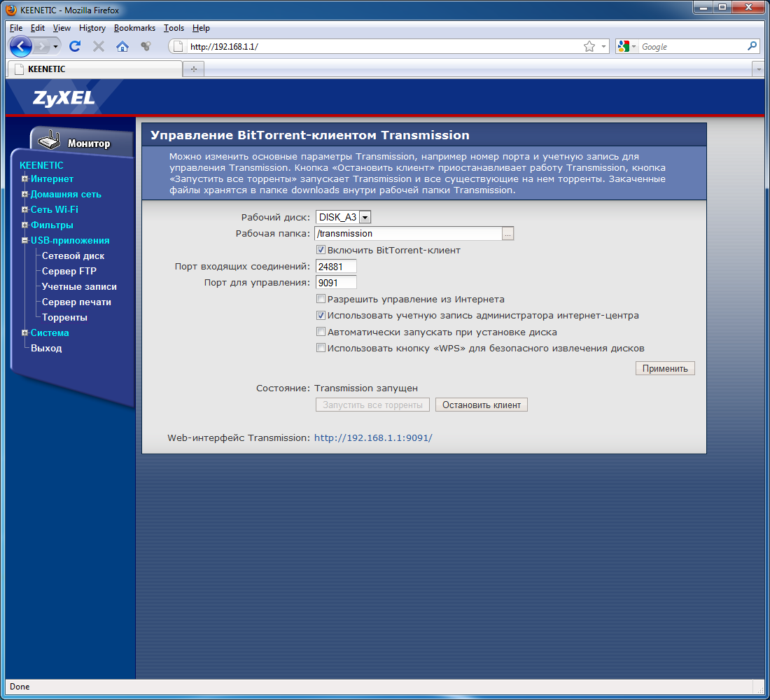The image size is (770, 700).
Task: Click the address bar URL field
Action: click(383, 47)
